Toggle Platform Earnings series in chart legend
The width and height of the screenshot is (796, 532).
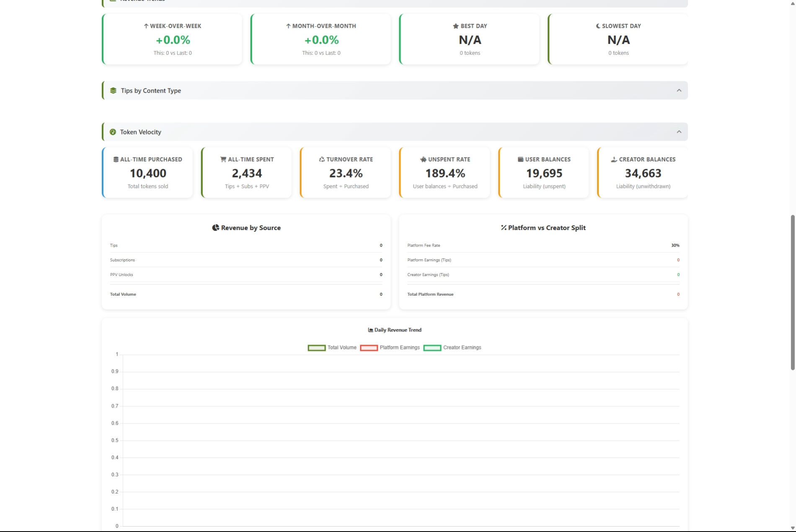(x=390, y=348)
